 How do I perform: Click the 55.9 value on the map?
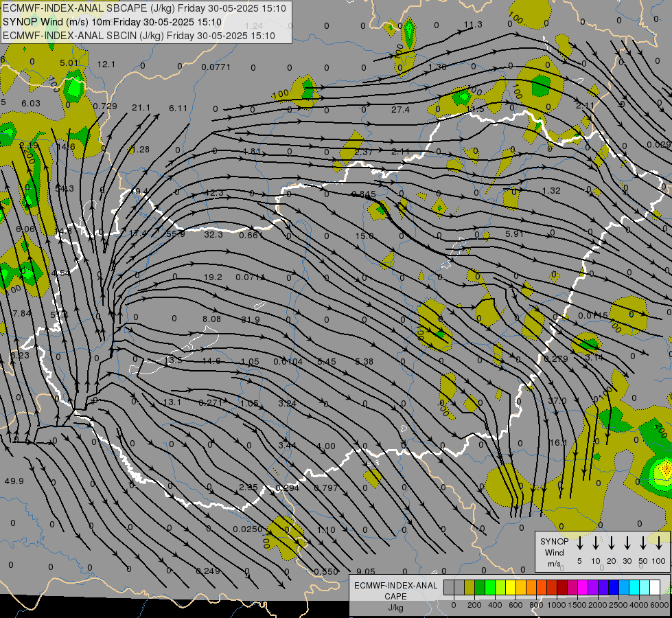[175, 233]
